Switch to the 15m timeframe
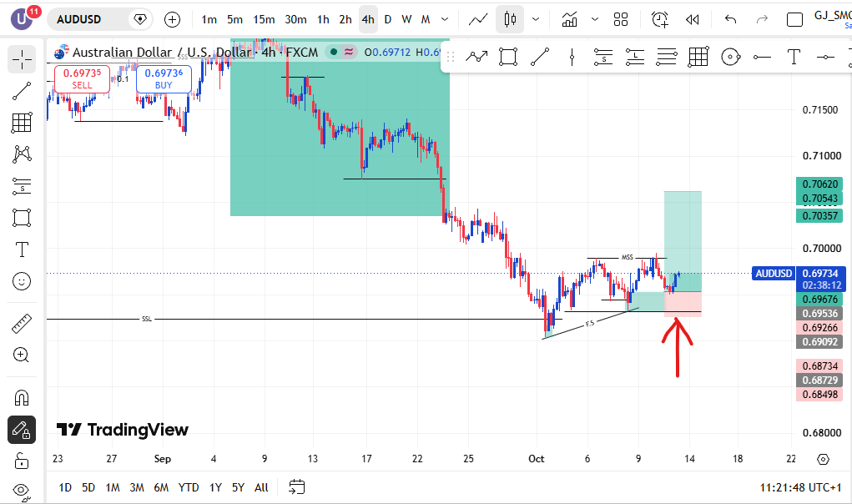Screen dimensions: 852x504 (x=264, y=19)
